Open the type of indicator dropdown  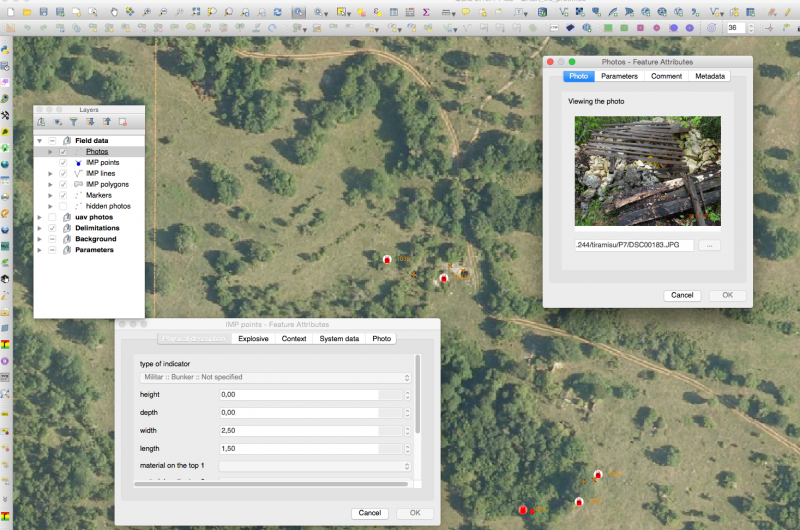coord(275,377)
